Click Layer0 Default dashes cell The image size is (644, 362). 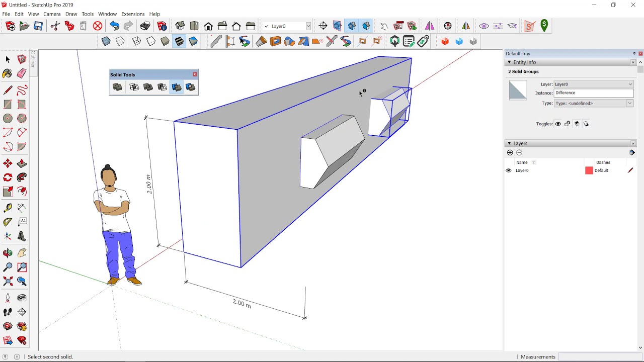601,170
